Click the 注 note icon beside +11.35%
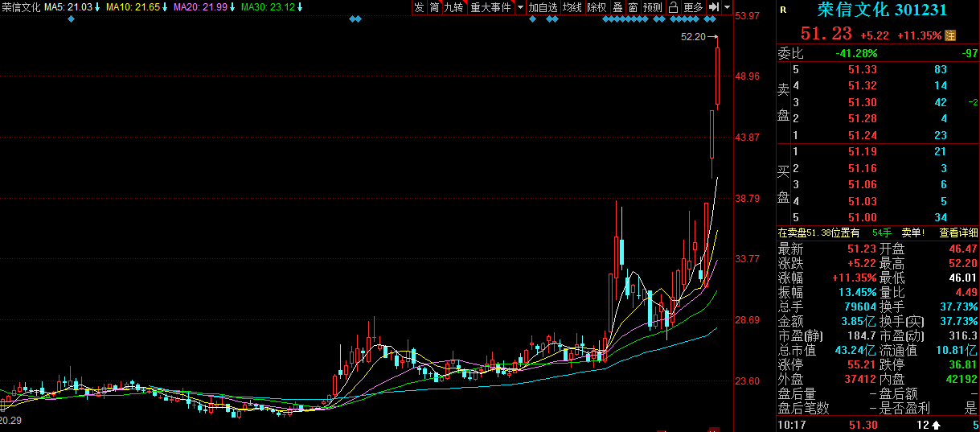This screenshot has width=980, height=432. 949,35
